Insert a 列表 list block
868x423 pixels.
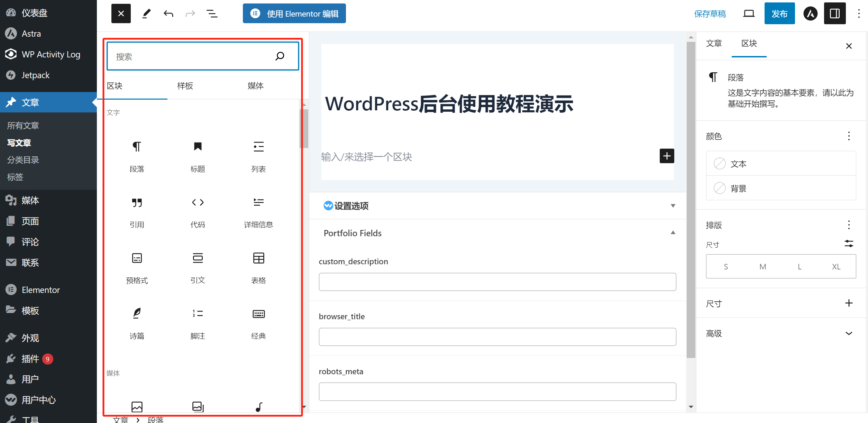pyautogui.click(x=258, y=156)
